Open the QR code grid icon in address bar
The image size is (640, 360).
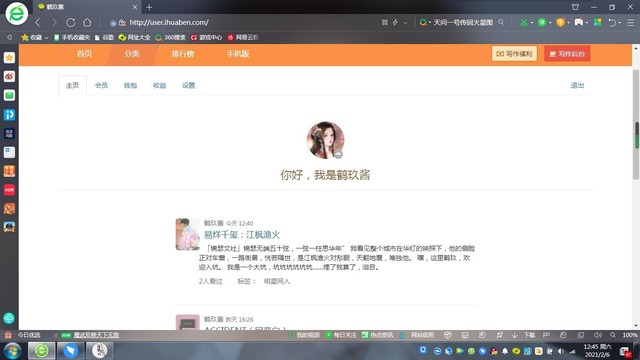384,22
